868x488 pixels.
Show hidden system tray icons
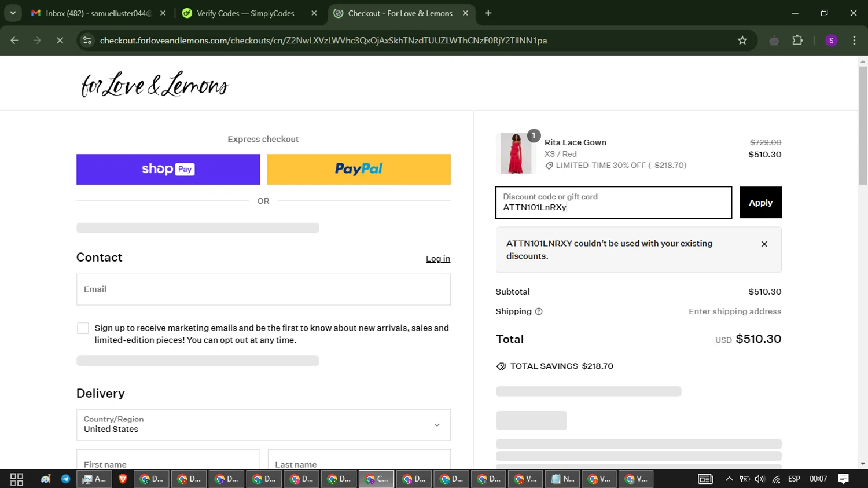(x=729, y=479)
